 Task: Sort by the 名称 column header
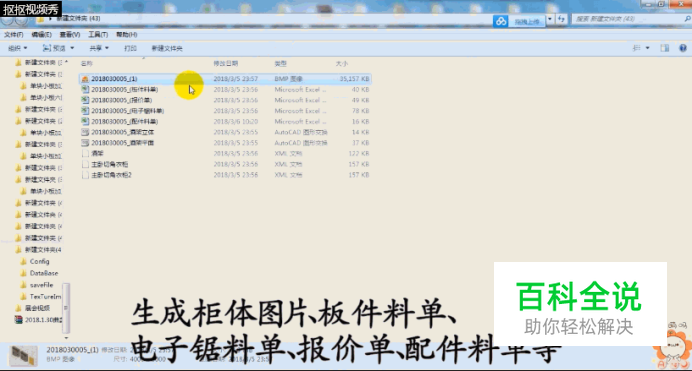pos(87,64)
